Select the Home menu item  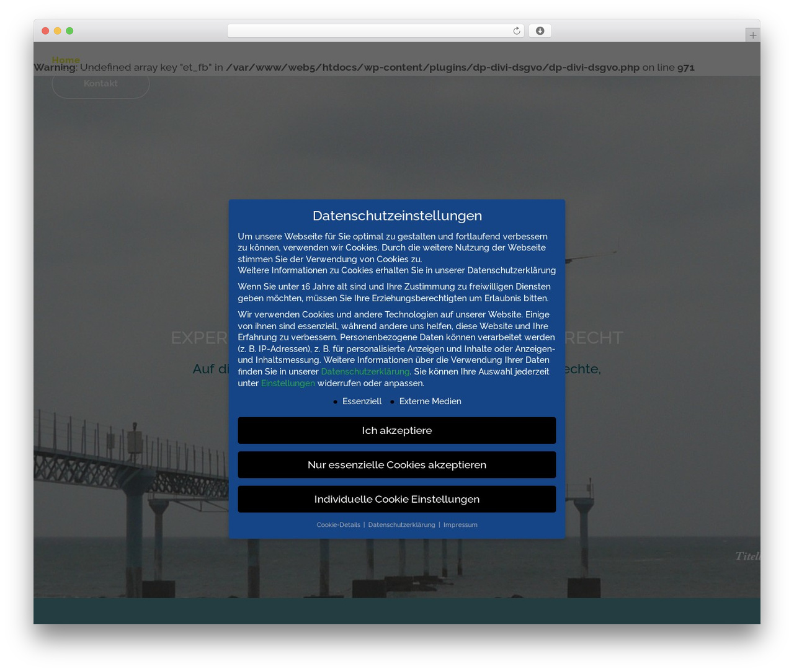[66, 60]
